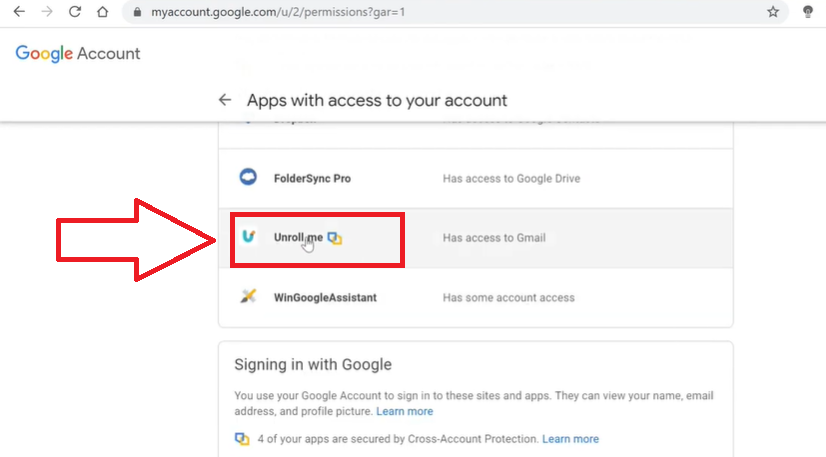Click Learn more about Cross-Account Protection
Viewport: 826px width, 457px height.
pyautogui.click(x=570, y=439)
